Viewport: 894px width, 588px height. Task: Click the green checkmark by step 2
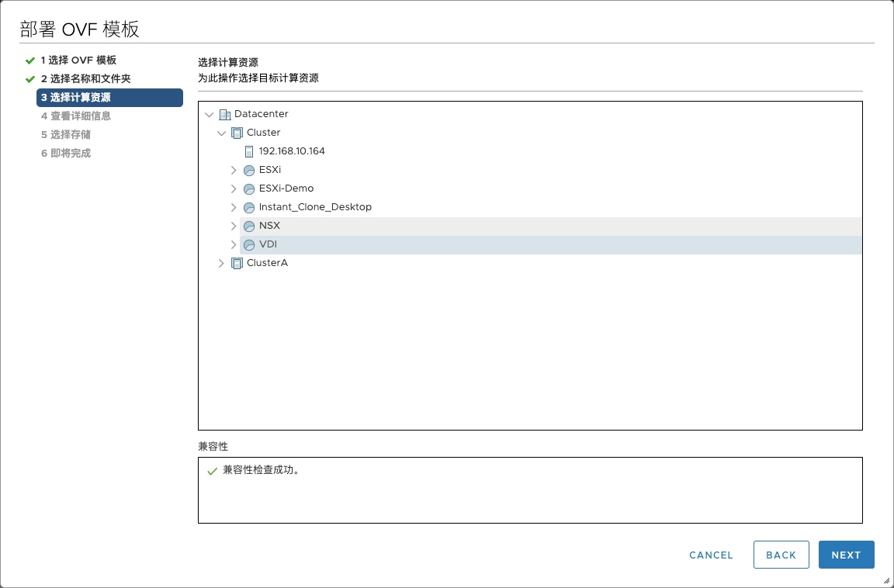pyautogui.click(x=30, y=79)
